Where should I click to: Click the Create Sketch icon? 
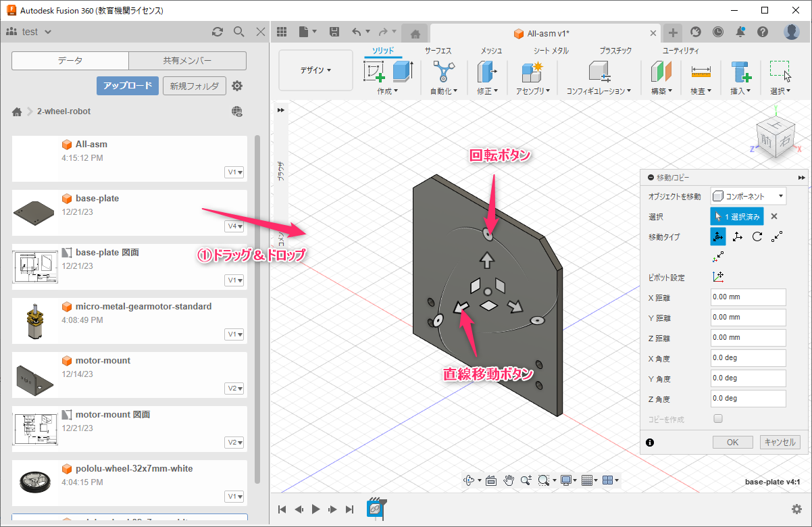(374, 71)
